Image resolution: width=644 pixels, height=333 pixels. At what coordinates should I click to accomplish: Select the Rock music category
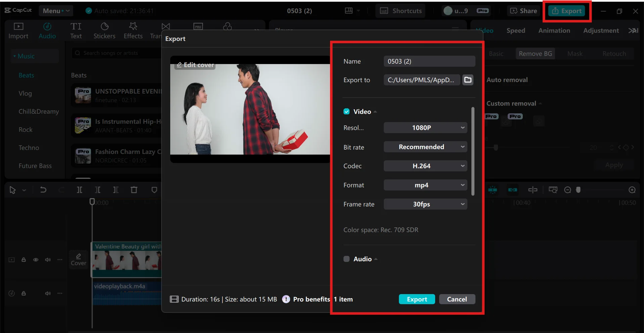click(x=26, y=130)
